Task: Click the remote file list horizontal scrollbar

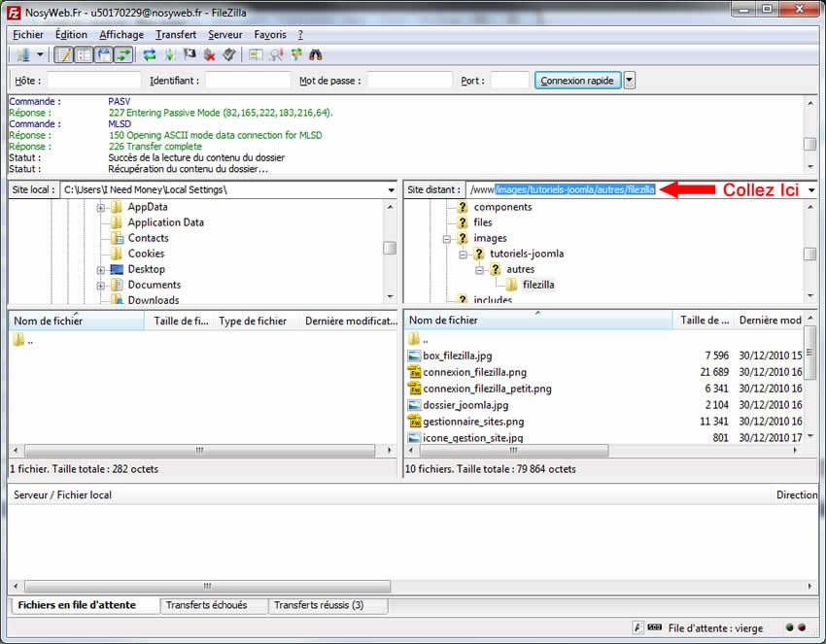Action: (514, 451)
